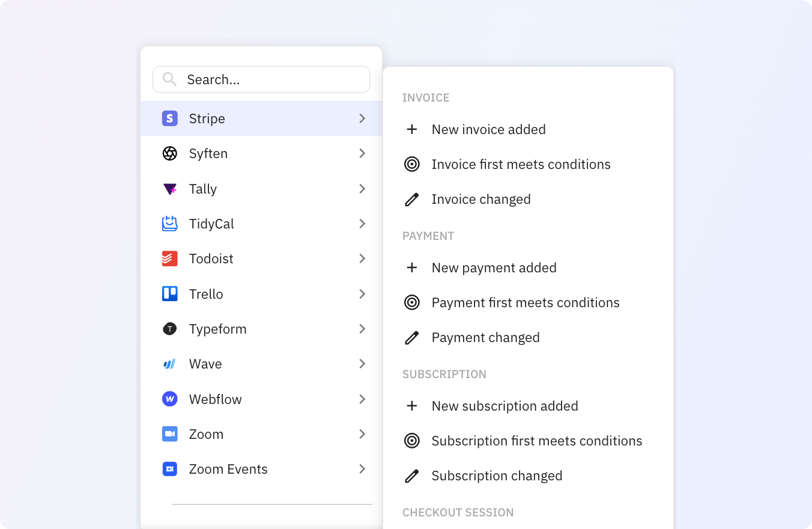The width and height of the screenshot is (812, 529).
Task: Click the Webflow W logo icon
Action: coord(170,399)
